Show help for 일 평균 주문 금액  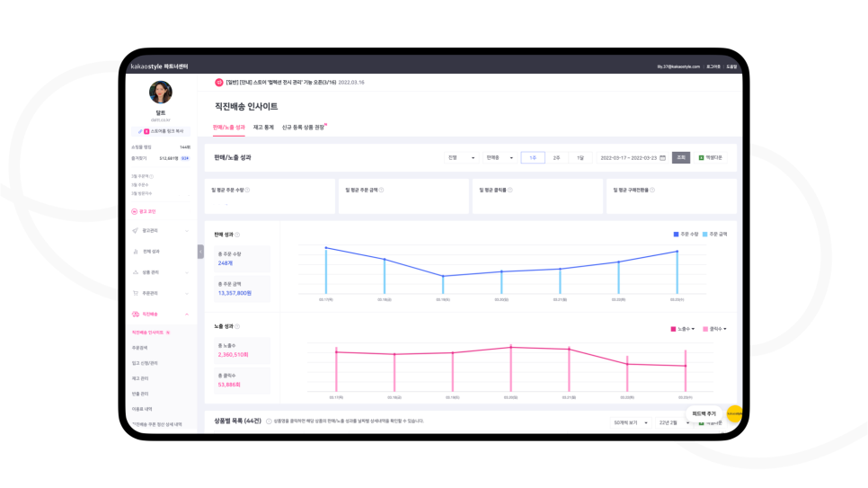[381, 190]
